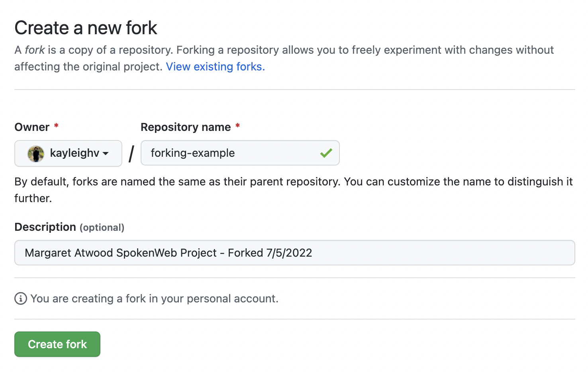The width and height of the screenshot is (588, 378).
Task: Click the Create a new fork heading
Action: point(86,28)
